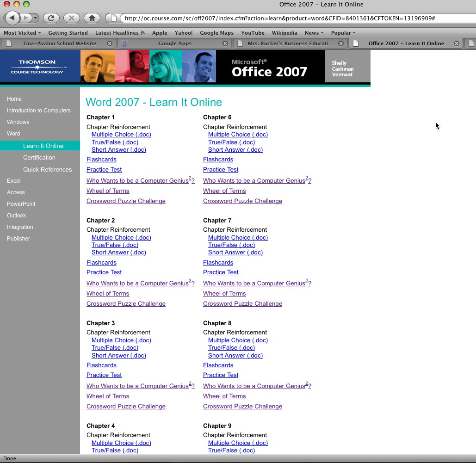The image size is (476, 463).
Task: Open the back/forward history dropdown arrow
Action: tap(35, 18)
